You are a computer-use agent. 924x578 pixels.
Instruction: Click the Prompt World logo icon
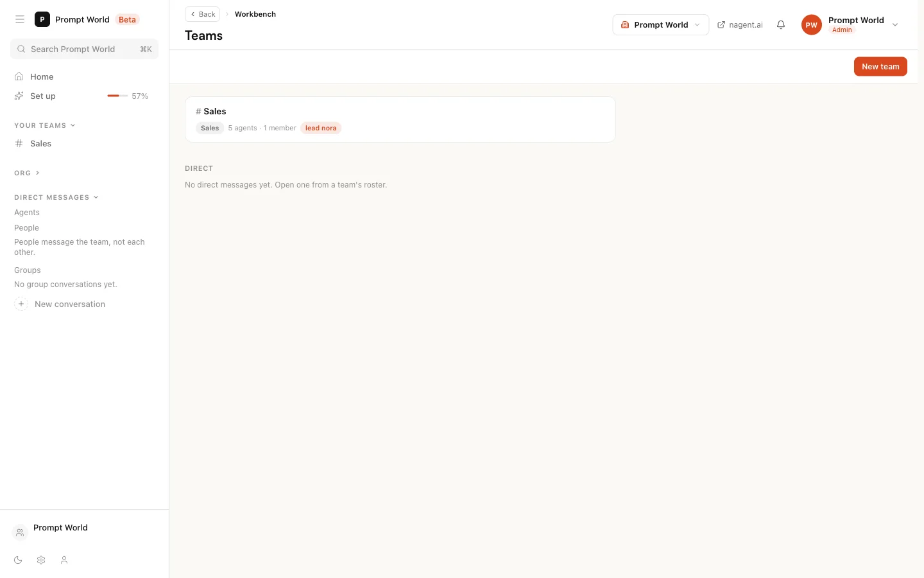(42, 19)
